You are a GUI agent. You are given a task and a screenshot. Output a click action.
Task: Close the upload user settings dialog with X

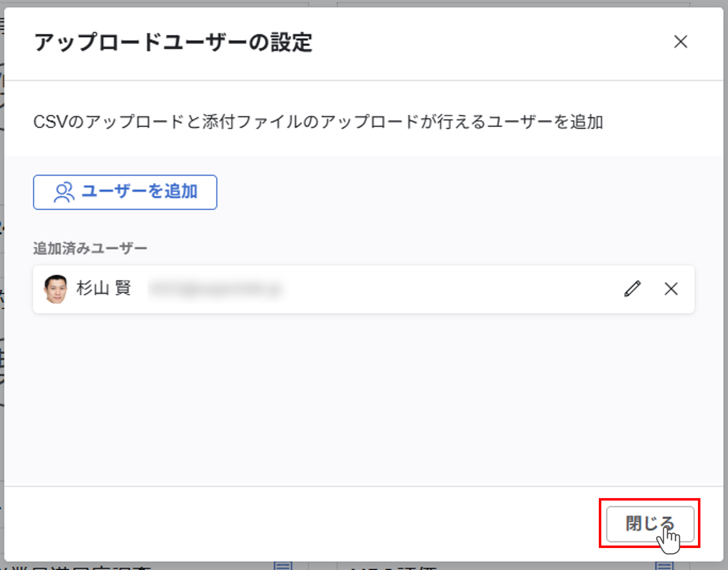[x=680, y=42]
